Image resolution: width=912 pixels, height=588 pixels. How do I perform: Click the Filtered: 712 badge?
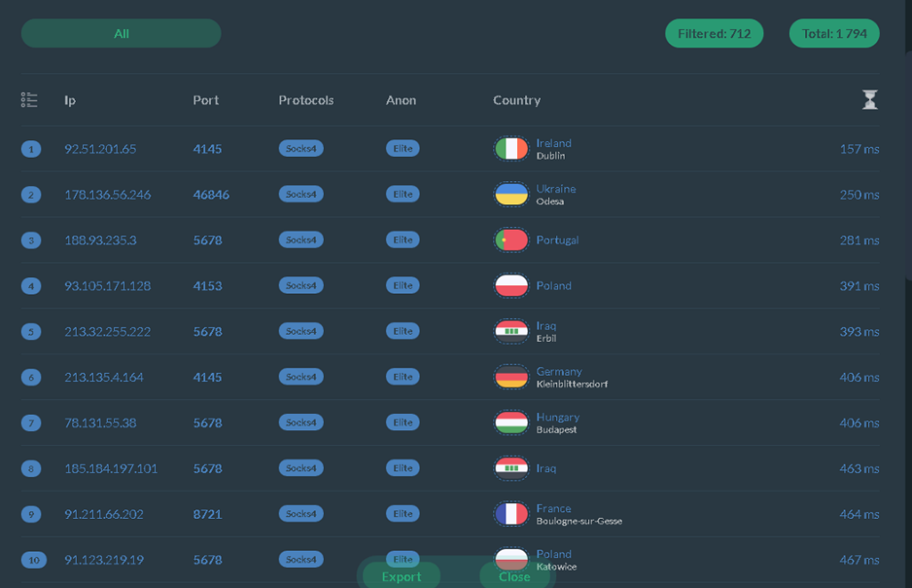(714, 34)
